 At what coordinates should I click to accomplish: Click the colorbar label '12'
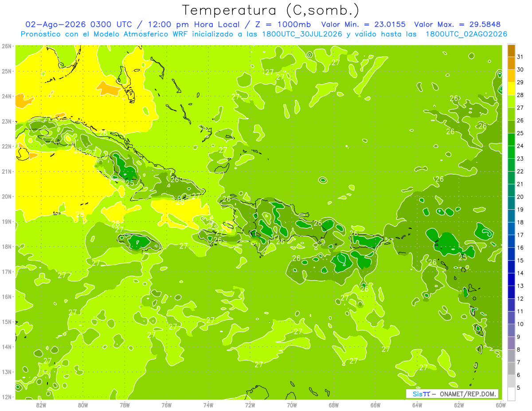pyautogui.click(x=520, y=298)
